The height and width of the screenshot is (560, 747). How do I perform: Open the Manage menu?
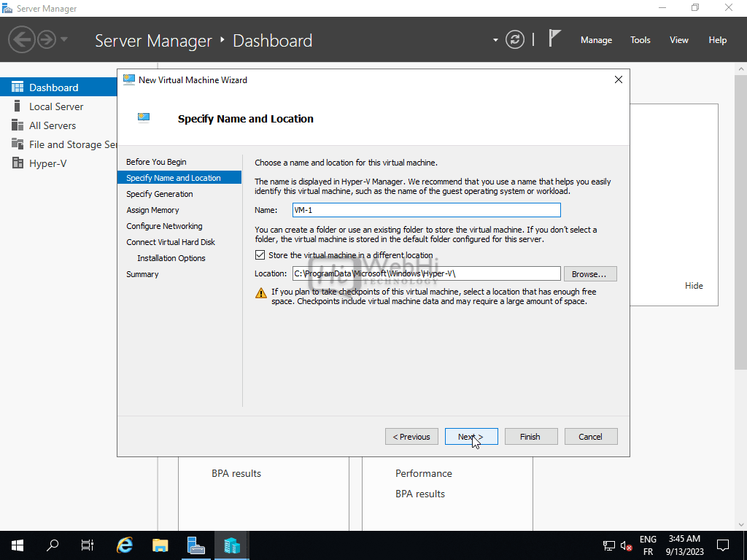[596, 40]
